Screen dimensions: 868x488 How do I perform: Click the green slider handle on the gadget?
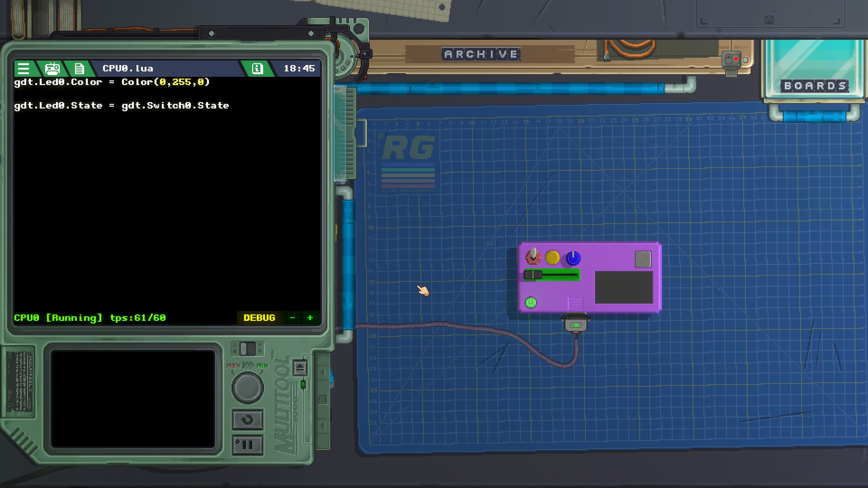pyautogui.click(x=533, y=275)
